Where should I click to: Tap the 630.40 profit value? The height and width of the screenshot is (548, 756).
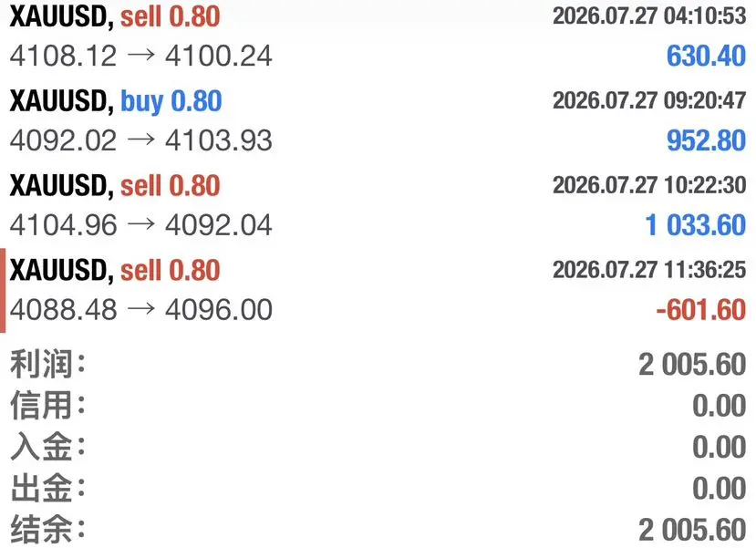tap(707, 56)
